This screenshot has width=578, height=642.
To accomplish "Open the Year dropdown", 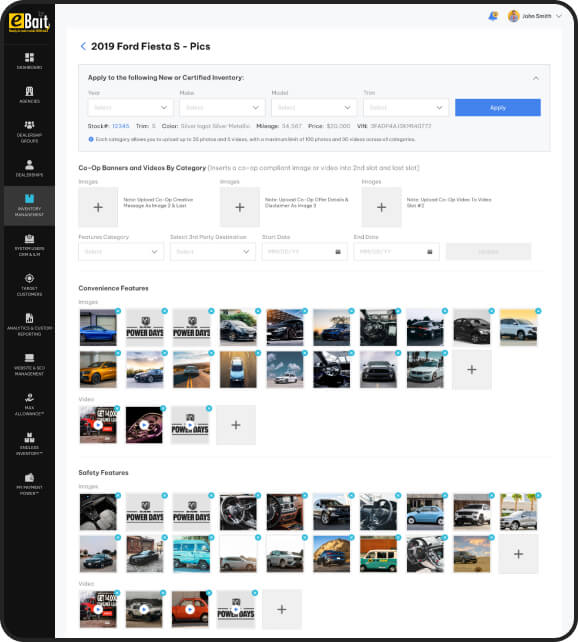I will pos(130,108).
